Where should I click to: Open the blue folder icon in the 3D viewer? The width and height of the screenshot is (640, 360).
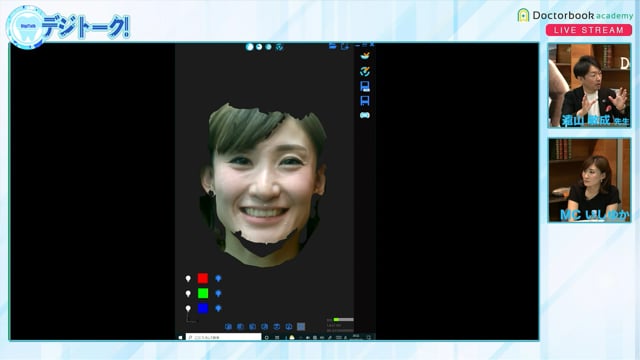(x=333, y=46)
